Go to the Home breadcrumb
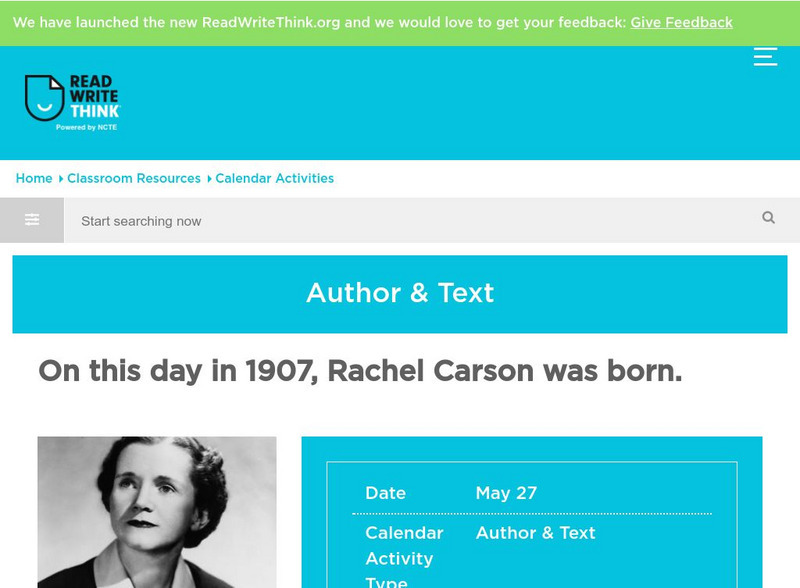The height and width of the screenshot is (588, 800). click(x=34, y=178)
